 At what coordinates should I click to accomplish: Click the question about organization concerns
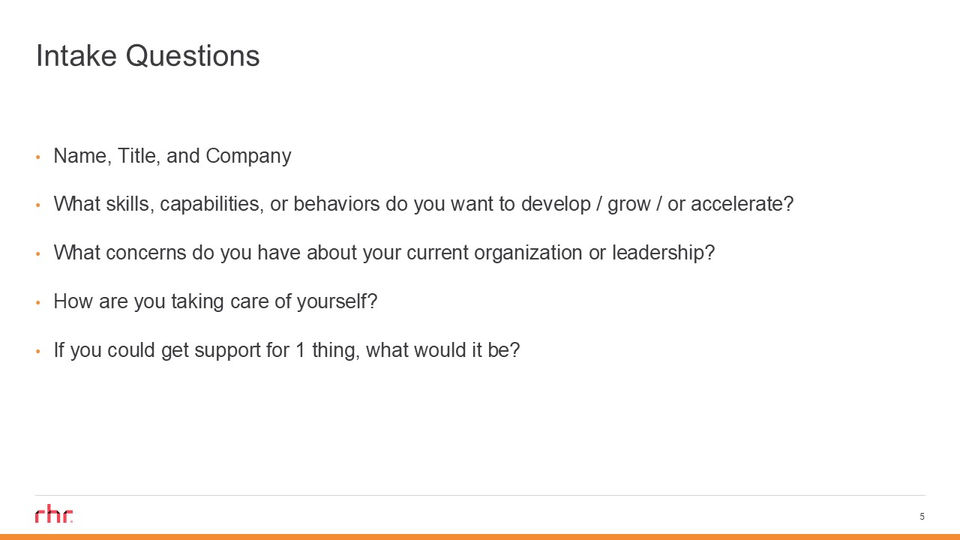click(x=384, y=253)
